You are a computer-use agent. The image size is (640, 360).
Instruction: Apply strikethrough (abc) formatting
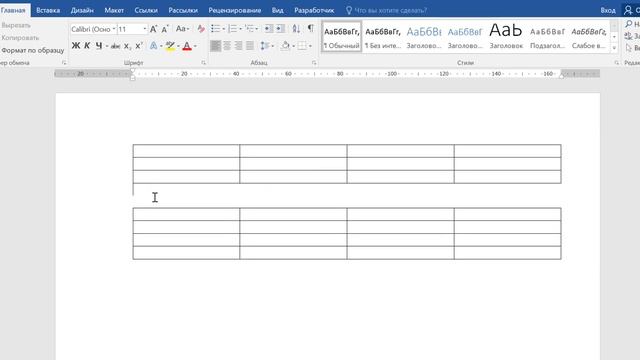[116, 46]
